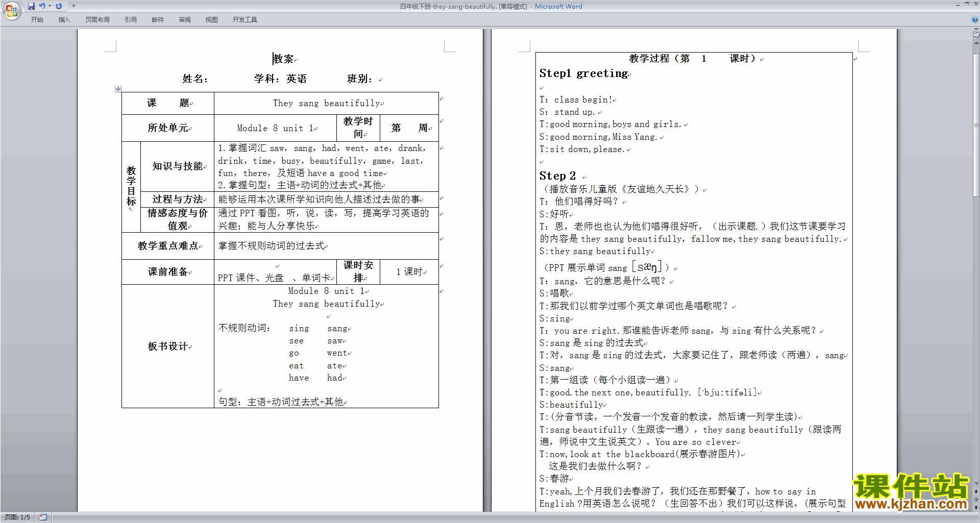Switch to the 页面布局 tab

97,20
